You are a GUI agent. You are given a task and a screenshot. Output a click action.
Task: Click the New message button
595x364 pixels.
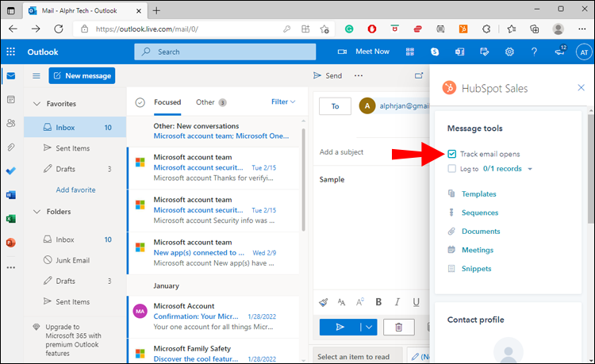tap(82, 76)
